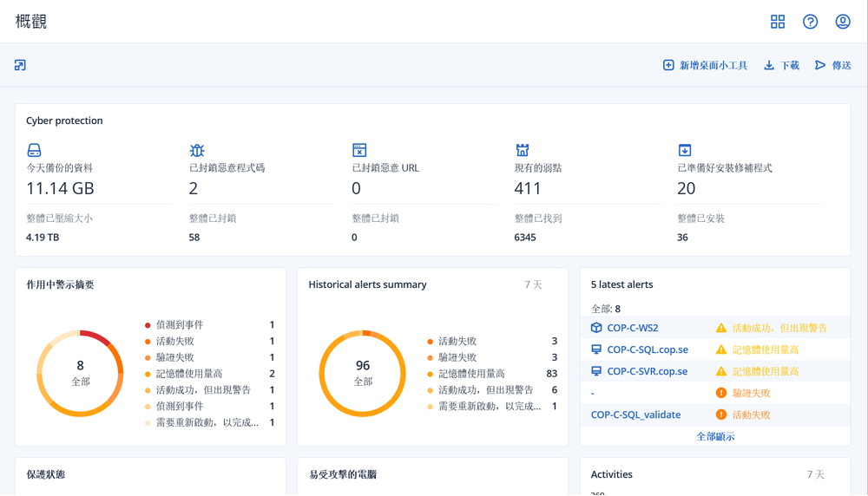
Task: Click 7 天 in Historical alerts summary
Action: [533, 284]
